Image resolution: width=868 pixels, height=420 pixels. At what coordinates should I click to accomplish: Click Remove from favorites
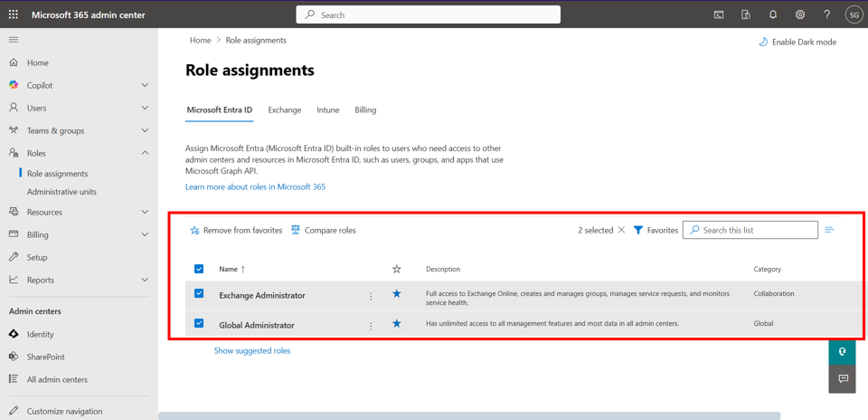[236, 231]
